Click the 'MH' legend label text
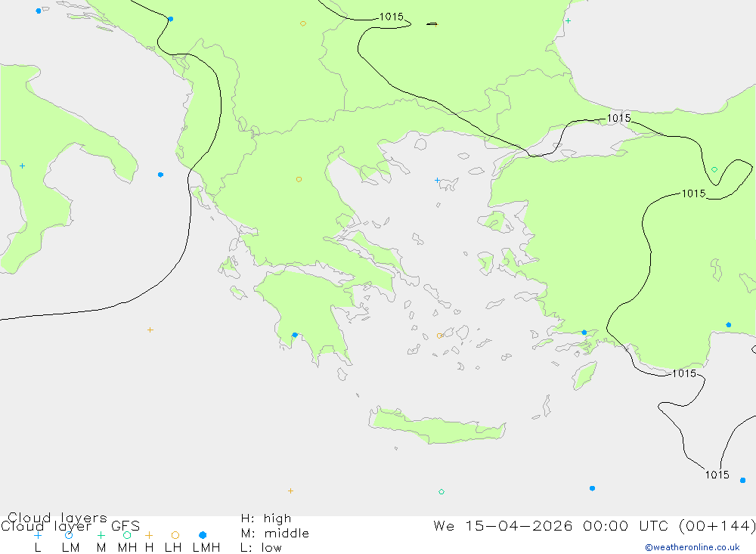The image size is (756, 554). [127, 548]
